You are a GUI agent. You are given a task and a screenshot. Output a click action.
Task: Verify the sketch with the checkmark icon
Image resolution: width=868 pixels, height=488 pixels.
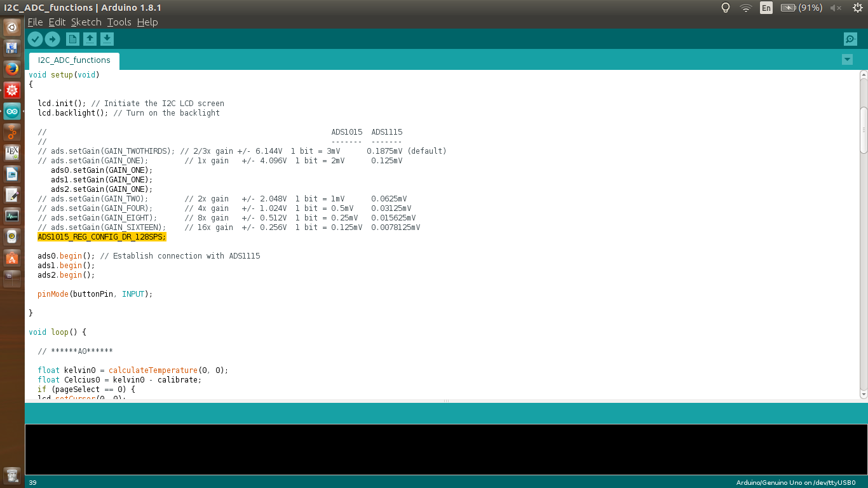[35, 39]
